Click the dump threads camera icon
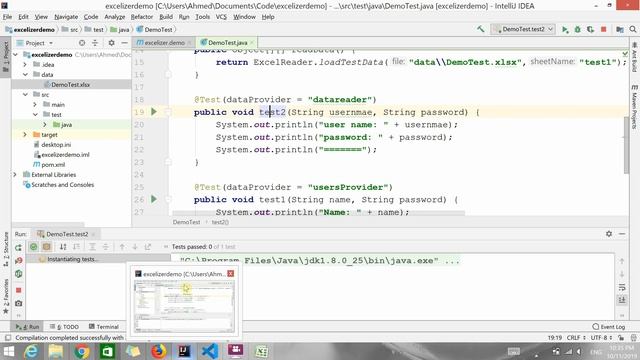The width and height of the screenshot is (640, 360). click(18, 303)
